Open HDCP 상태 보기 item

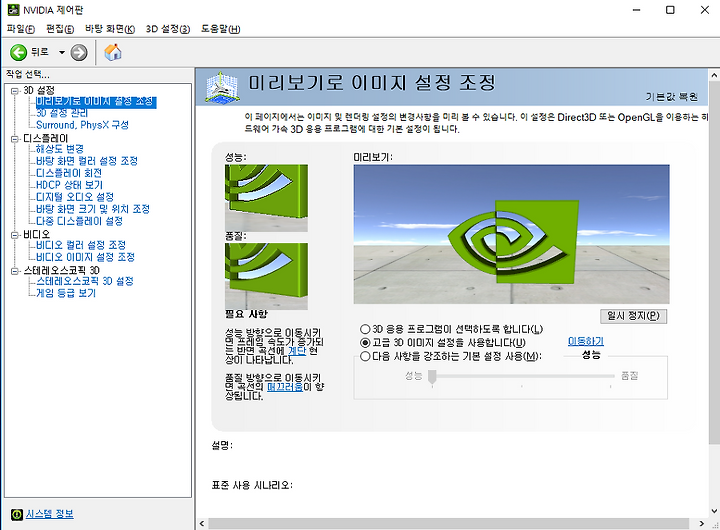click(x=69, y=185)
